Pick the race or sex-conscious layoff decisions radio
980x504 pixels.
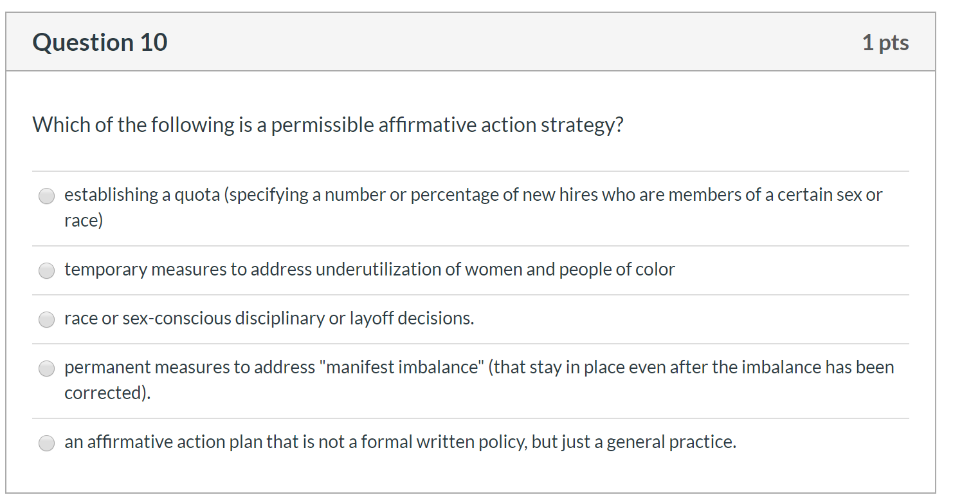[47, 320]
